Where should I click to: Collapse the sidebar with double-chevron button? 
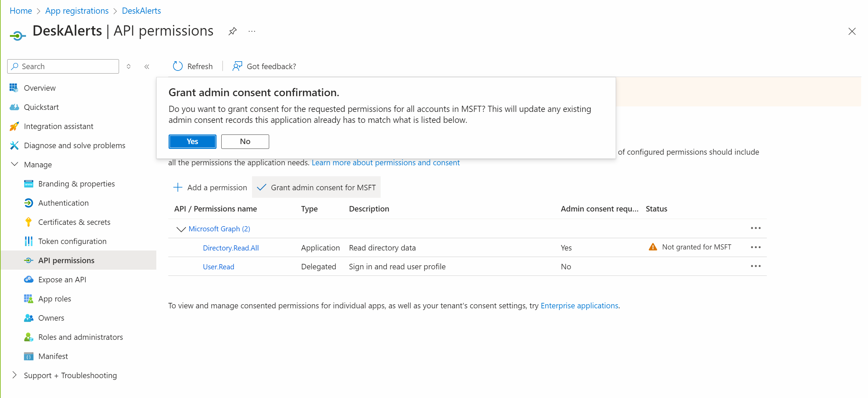coord(147,66)
